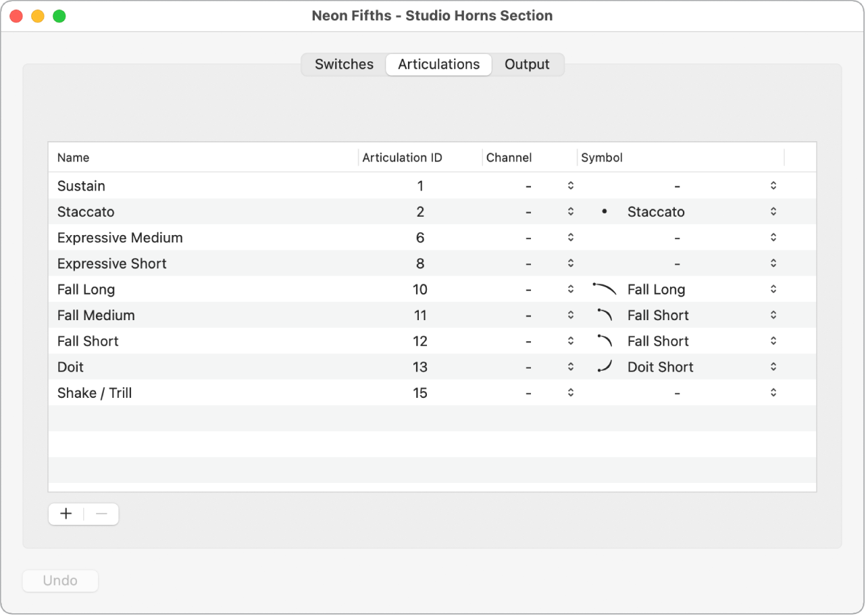Open the Channel popup for Sustain
The width and height of the screenshot is (866, 616).
(571, 186)
